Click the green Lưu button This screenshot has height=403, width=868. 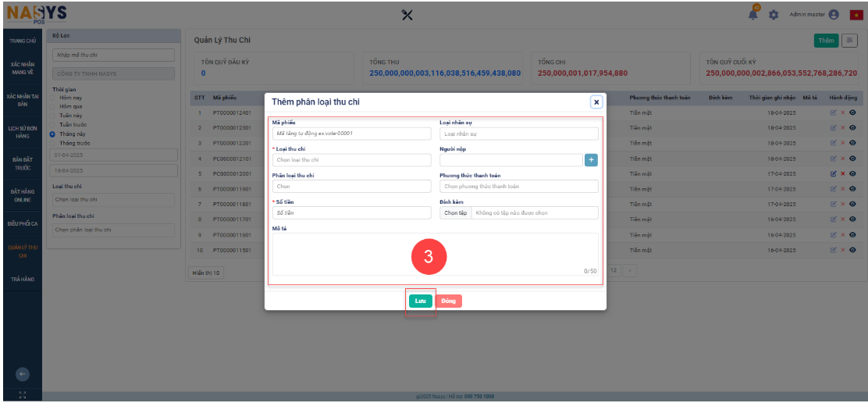420,301
